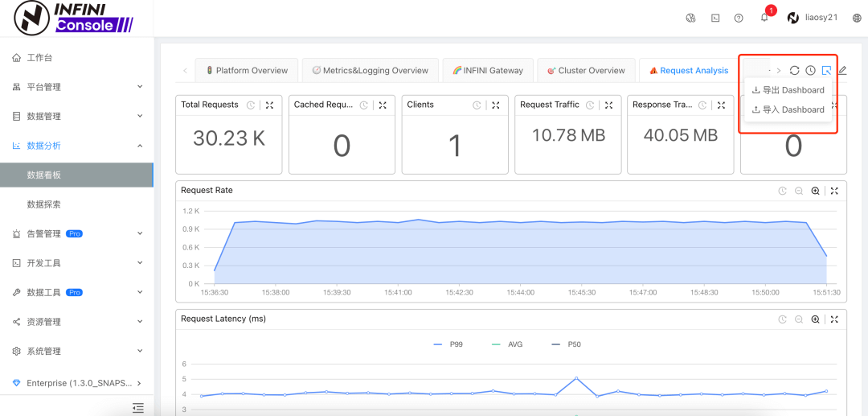Open the notification bell with badge
868x416 pixels.
(766, 16)
